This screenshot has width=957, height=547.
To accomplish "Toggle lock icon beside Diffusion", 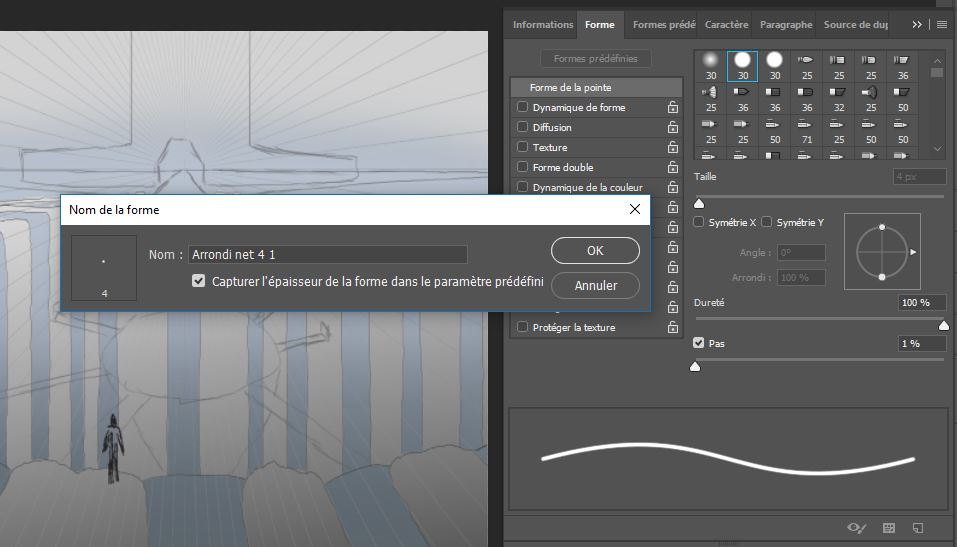I will pos(673,128).
